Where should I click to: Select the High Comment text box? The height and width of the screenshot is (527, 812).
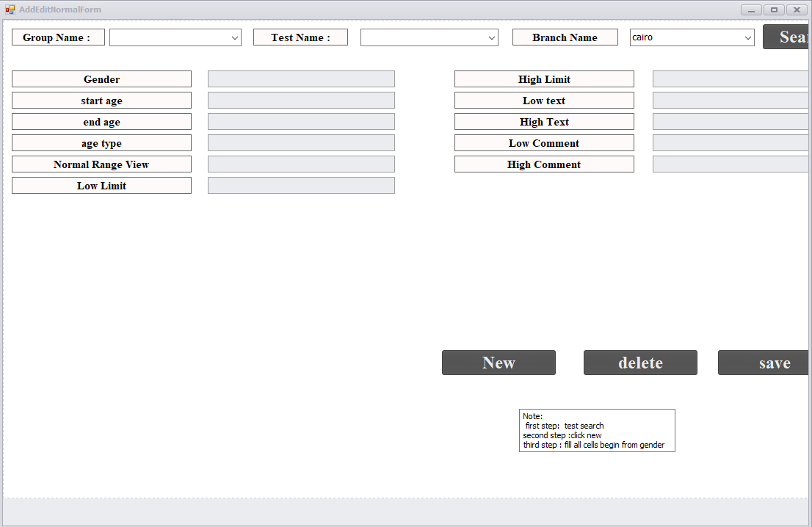(x=731, y=164)
